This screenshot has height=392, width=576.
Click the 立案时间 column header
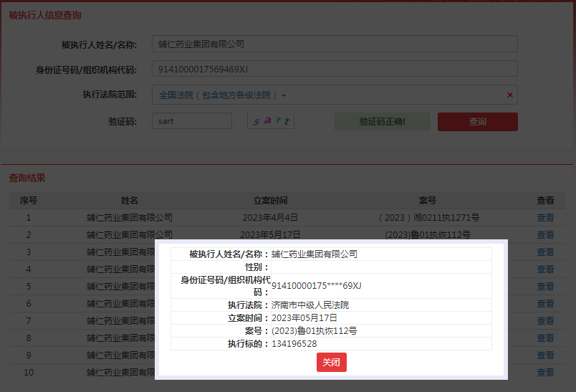[270, 200]
